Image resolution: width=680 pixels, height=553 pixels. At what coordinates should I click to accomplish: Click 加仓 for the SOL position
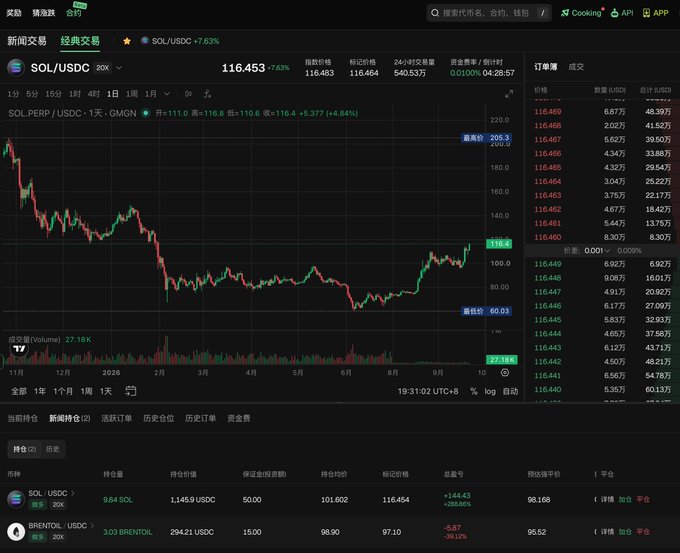tap(625, 499)
